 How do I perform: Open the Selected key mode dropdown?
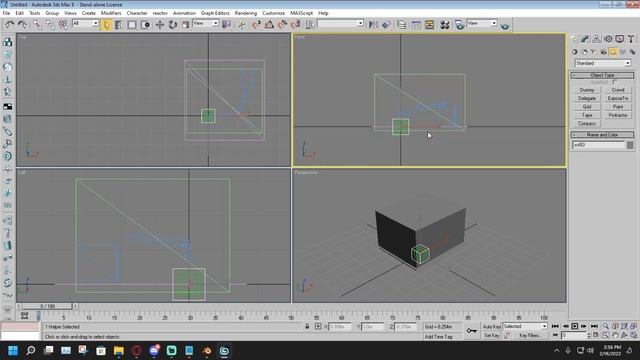525,326
